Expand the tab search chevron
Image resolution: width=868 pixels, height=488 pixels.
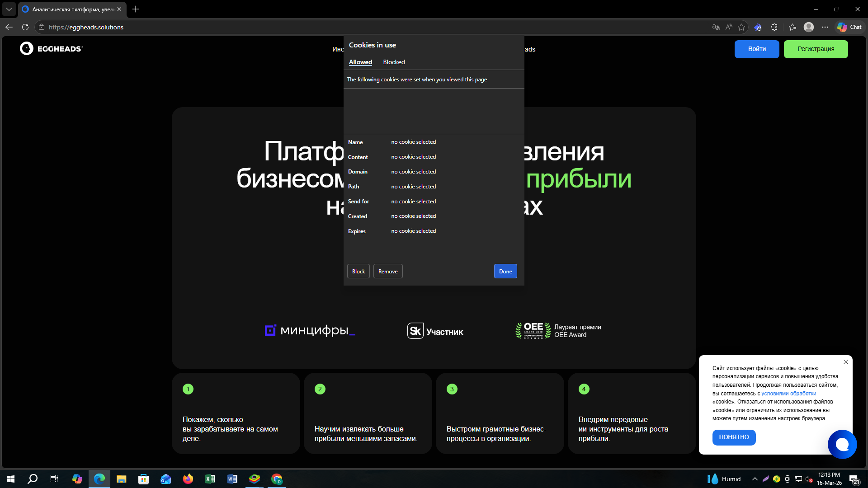tap(9, 9)
